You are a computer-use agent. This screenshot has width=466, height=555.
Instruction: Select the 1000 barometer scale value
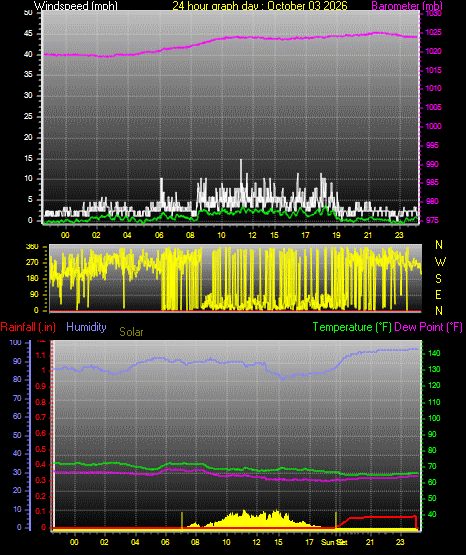coord(433,126)
